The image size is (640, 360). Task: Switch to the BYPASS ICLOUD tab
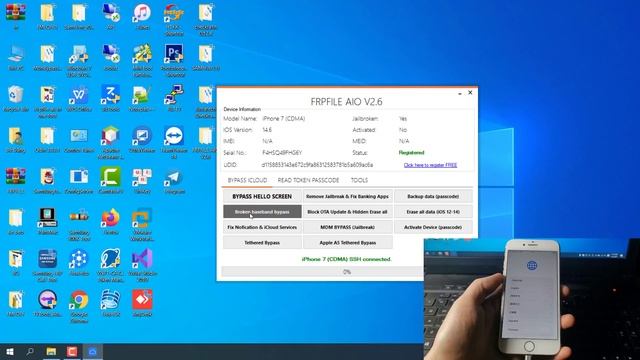point(247,180)
